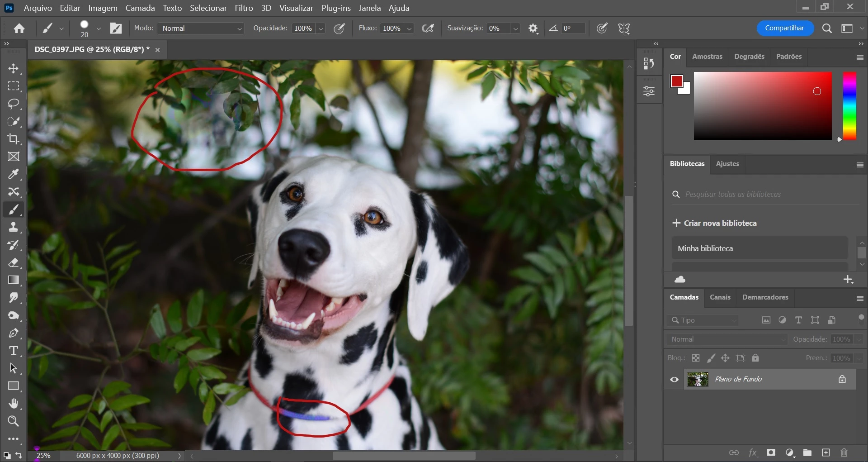The image size is (868, 462).
Task: Select the Eyedropper tool
Action: [14, 174]
